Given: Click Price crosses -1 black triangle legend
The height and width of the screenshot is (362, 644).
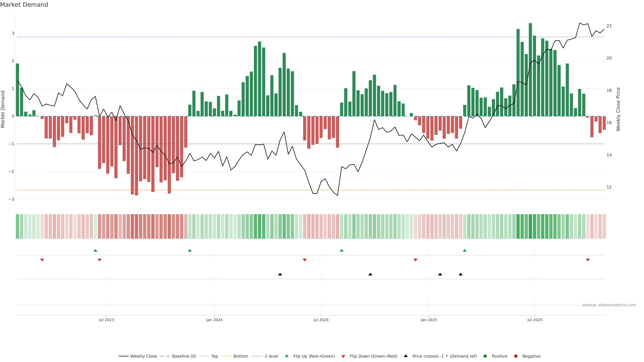Looking at the screenshot, I should click(406, 356).
